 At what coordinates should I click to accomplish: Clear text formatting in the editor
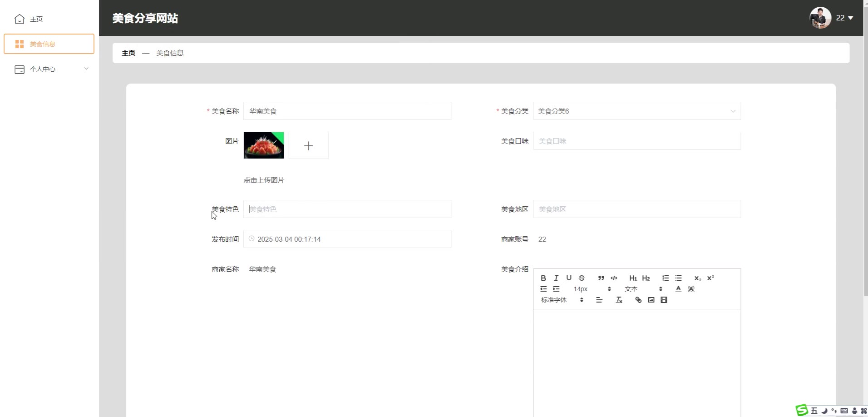[x=619, y=300]
